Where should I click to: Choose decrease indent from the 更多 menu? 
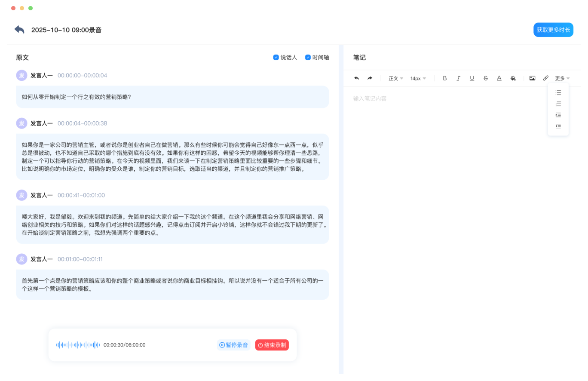(x=558, y=126)
